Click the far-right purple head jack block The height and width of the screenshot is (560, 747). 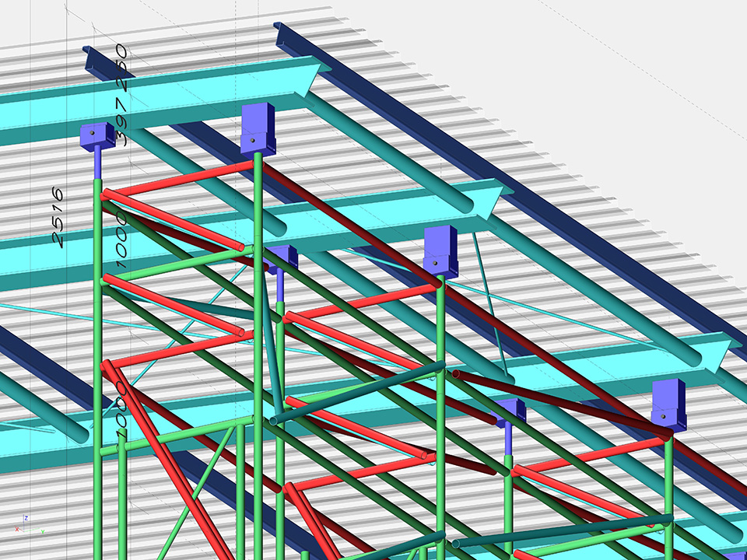[x=668, y=404]
